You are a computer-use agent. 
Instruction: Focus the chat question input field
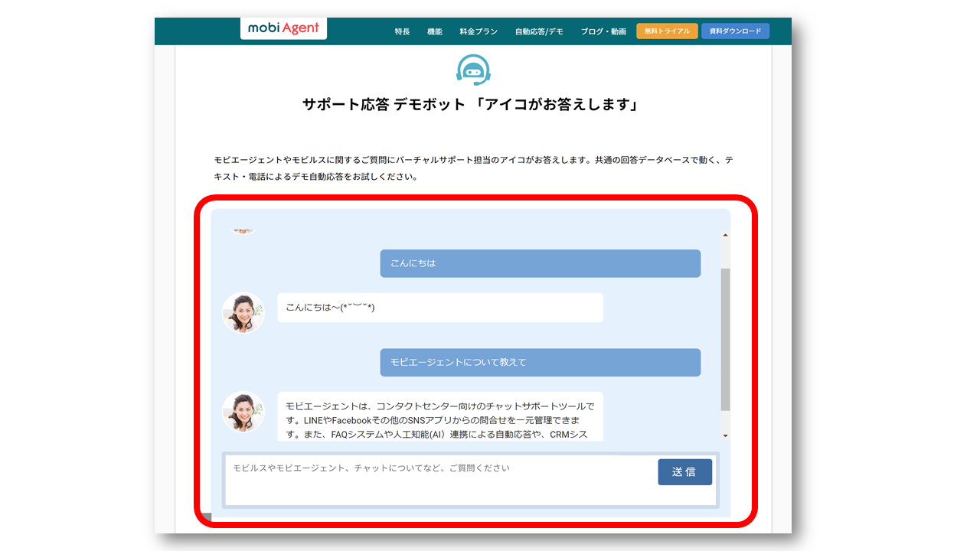pos(470,480)
